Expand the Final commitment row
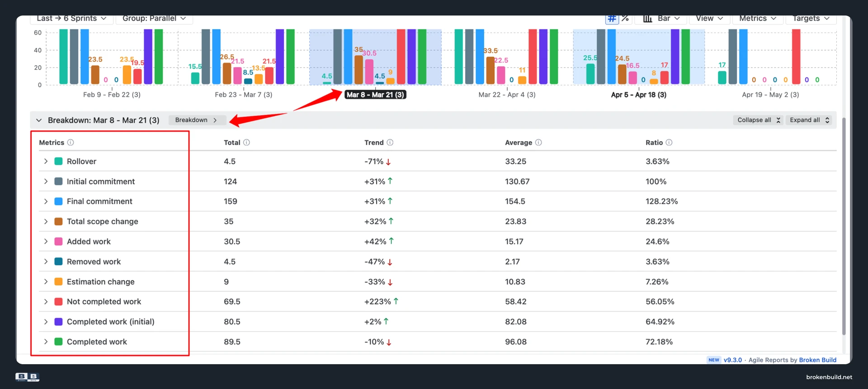Screen dimensions: 868x389 46,201
